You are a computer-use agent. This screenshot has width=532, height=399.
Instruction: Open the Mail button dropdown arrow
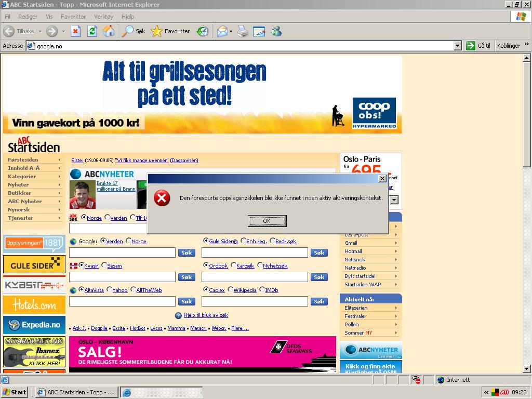(x=231, y=31)
